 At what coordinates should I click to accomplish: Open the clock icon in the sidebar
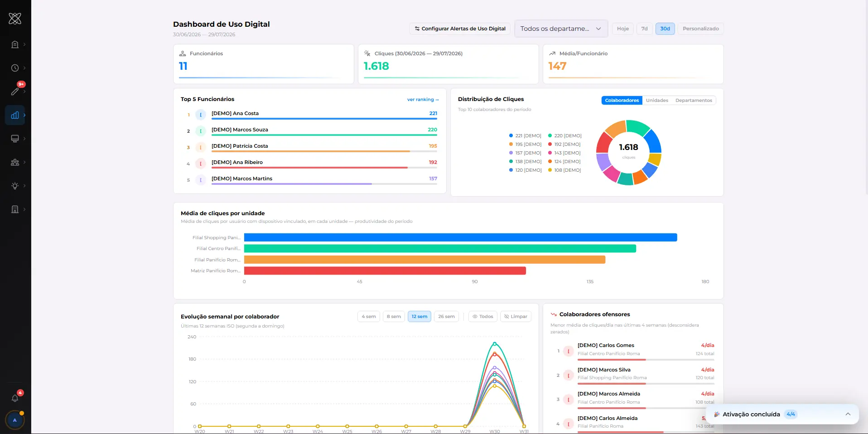click(15, 68)
